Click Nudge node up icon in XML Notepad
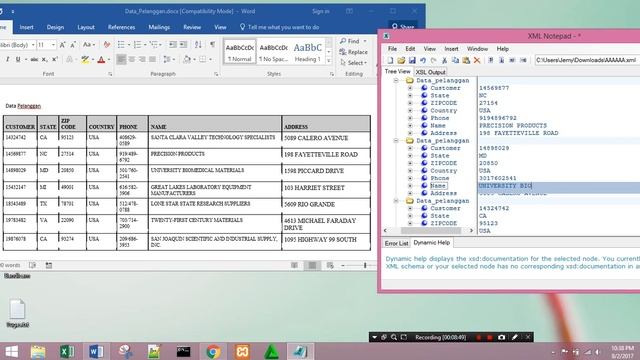Image resolution: width=640 pixels, height=360 pixels. pos(491,60)
